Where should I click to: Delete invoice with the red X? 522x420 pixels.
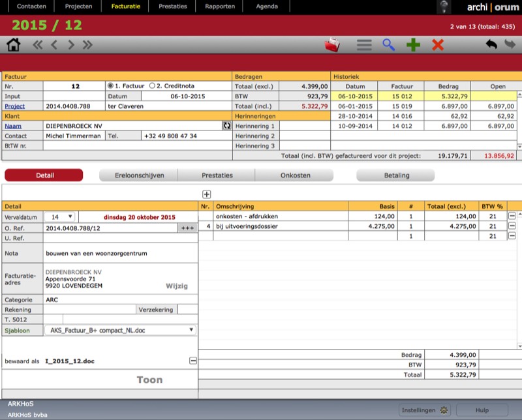point(438,44)
